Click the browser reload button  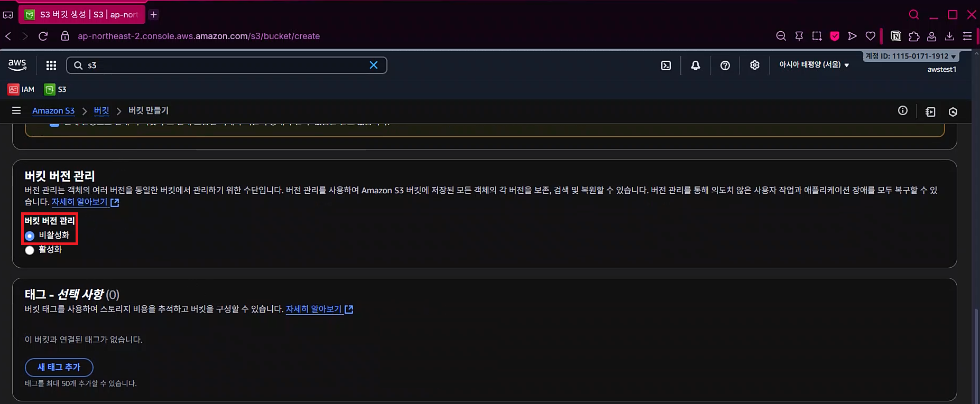[43, 36]
